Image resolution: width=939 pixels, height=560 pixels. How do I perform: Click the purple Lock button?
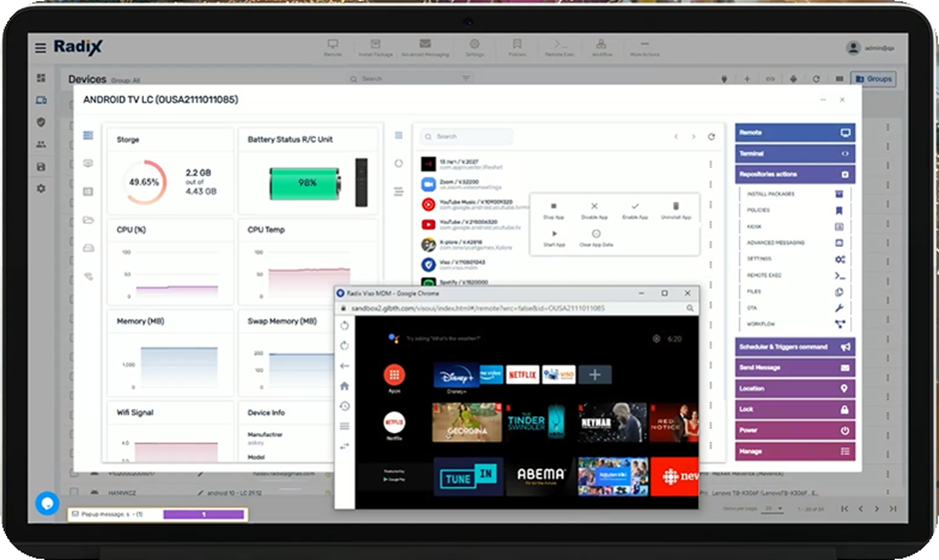(x=794, y=409)
